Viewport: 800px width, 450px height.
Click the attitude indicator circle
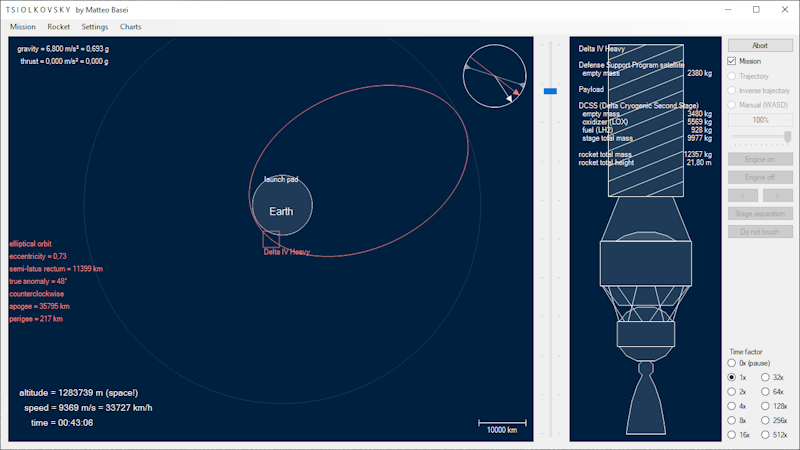[494, 76]
